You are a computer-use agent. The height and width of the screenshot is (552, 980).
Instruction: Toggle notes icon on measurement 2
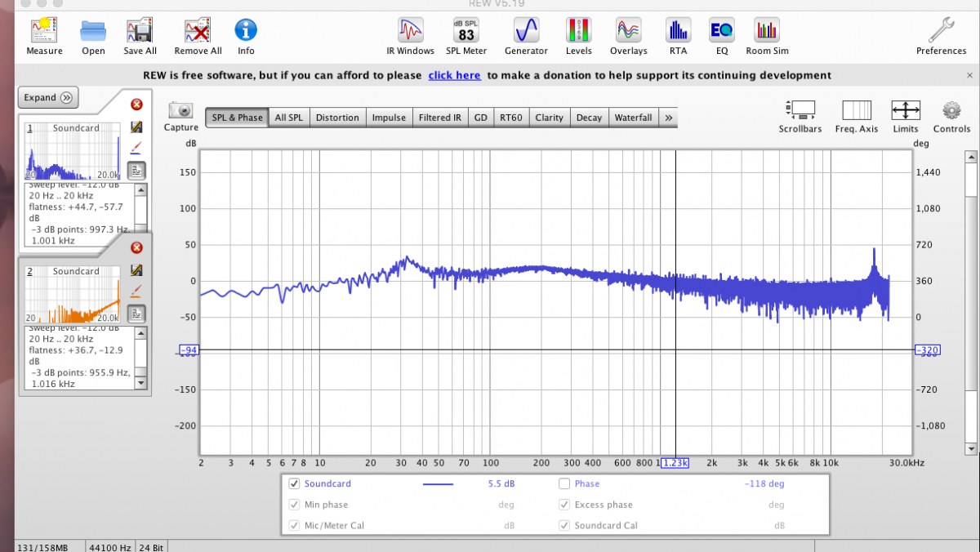pos(136,314)
